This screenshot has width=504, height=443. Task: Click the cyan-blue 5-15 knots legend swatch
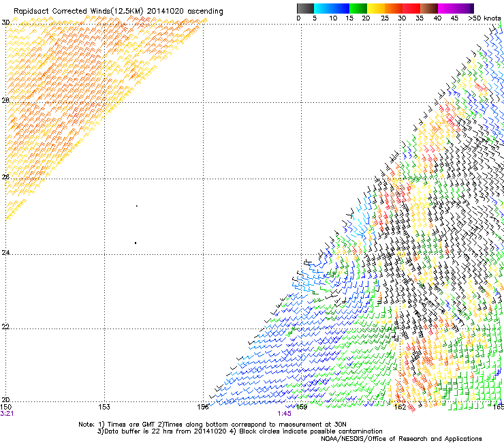[x=332, y=8]
